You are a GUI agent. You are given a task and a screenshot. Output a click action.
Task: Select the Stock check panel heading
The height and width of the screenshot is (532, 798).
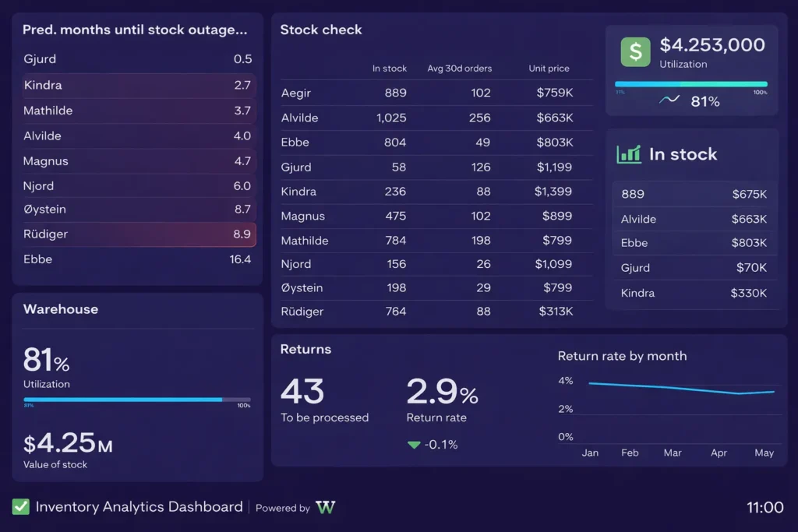[x=321, y=30]
